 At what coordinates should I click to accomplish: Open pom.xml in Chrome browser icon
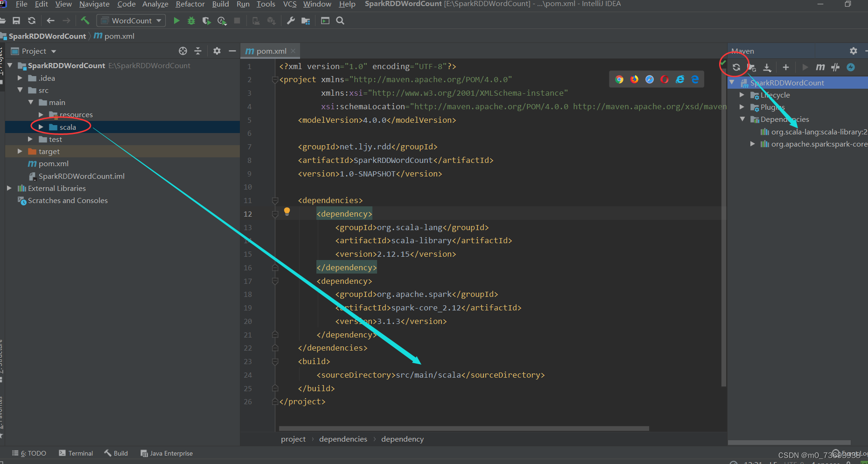click(619, 79)
